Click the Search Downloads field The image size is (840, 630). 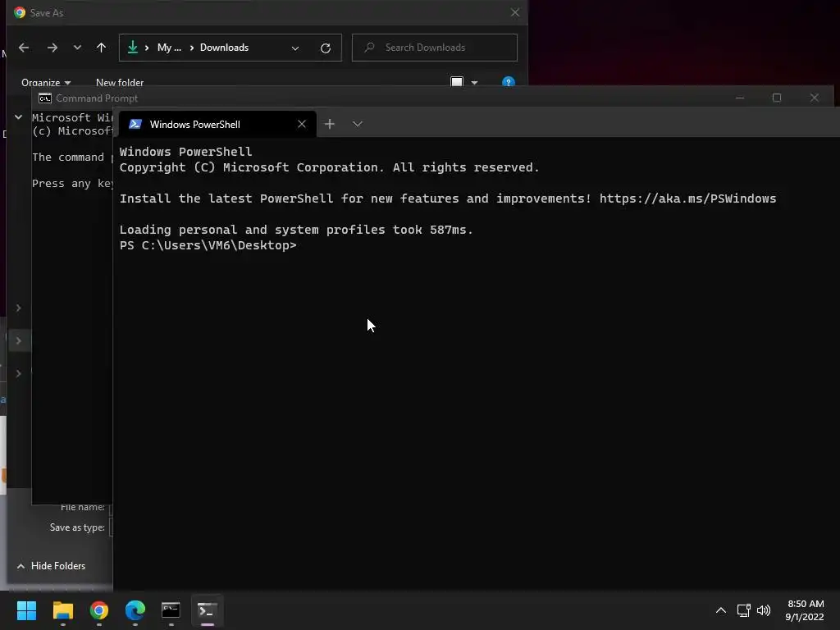pos(435,48)
